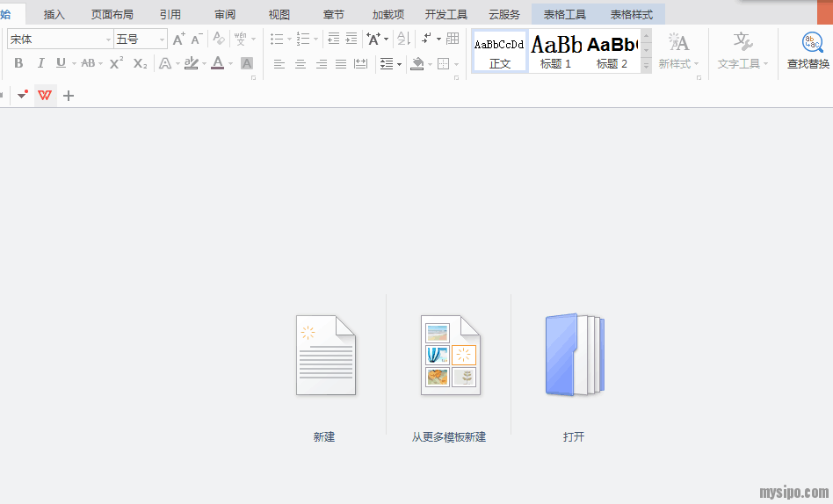Viewport: 833px width, 504px height.
Task: Click the red WPS document tab icon
Action: click(x=45, y=96)
